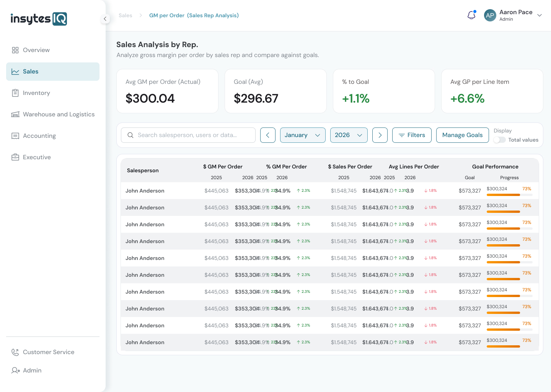
Task: Open the Filters button
Action: tap(412, 135)
